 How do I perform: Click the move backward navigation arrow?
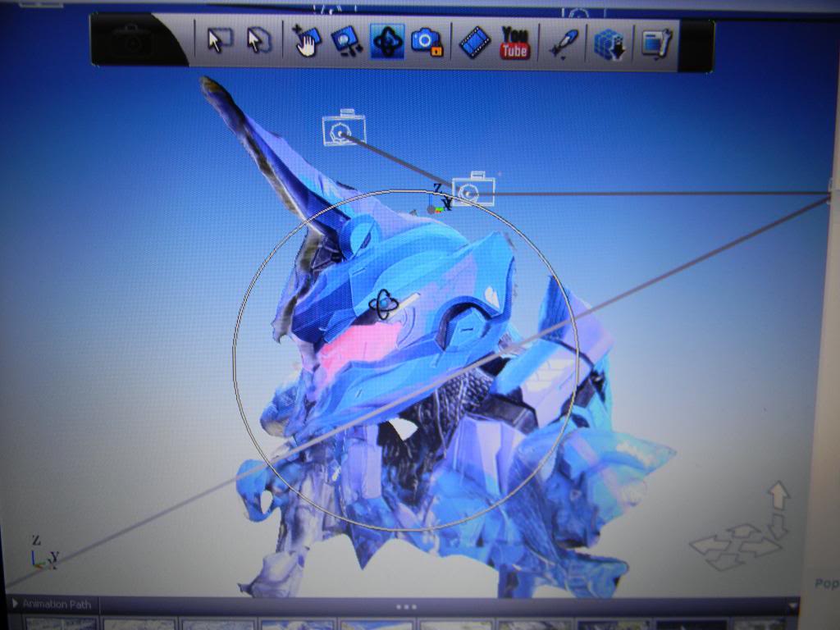click(724, 561)
